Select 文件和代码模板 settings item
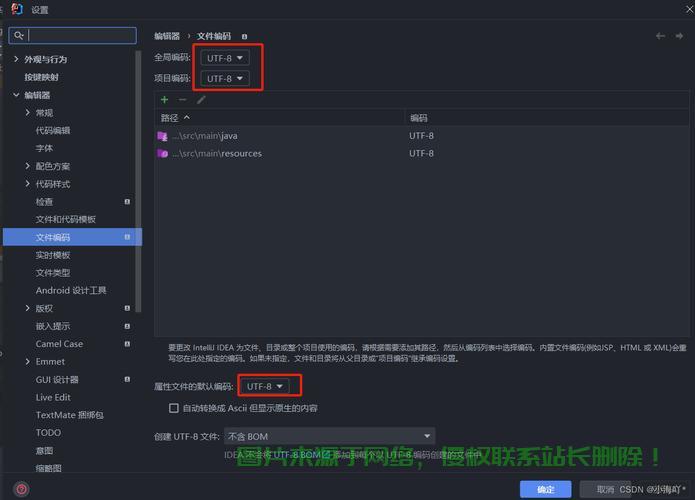Viewport: 695px width, 500px height. 66,219
